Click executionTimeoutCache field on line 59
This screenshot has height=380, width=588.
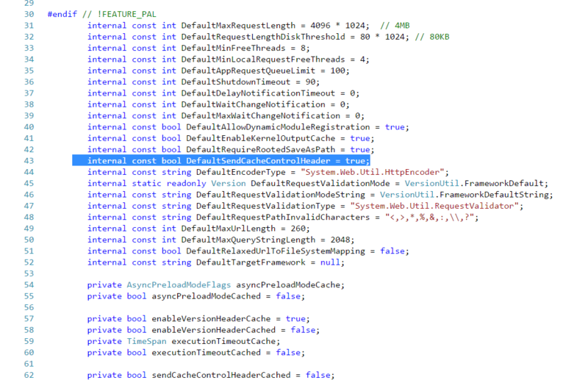pos(223,341)
